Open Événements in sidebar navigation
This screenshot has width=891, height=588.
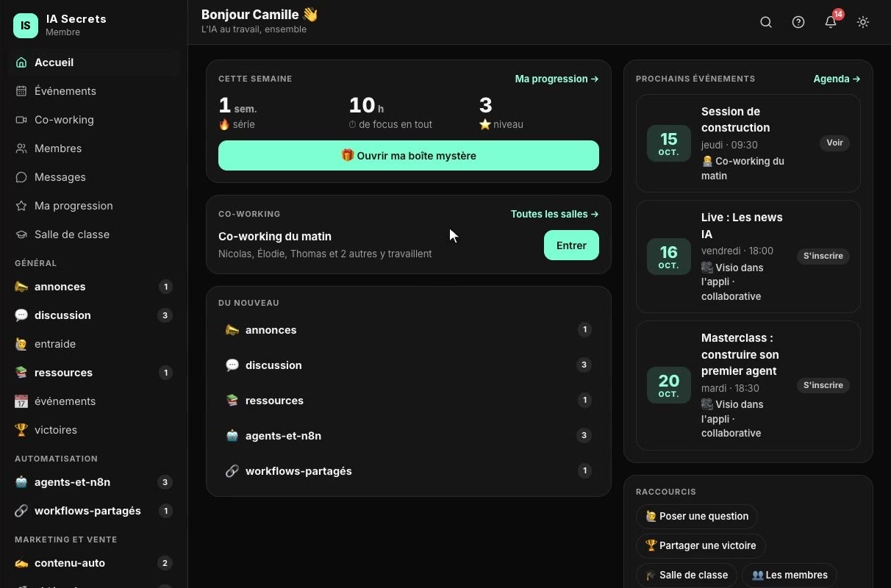[x=94, y=91]
